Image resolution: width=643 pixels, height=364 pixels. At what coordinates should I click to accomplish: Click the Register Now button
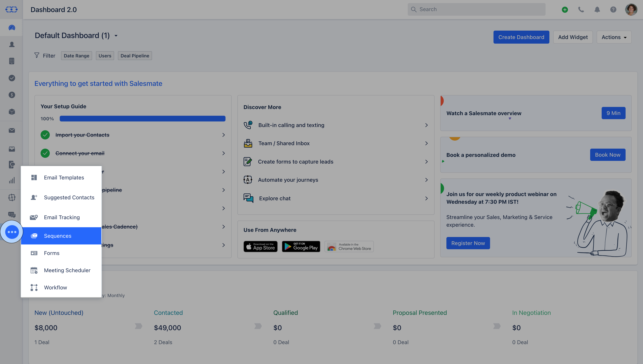click(x=468, y=243)
